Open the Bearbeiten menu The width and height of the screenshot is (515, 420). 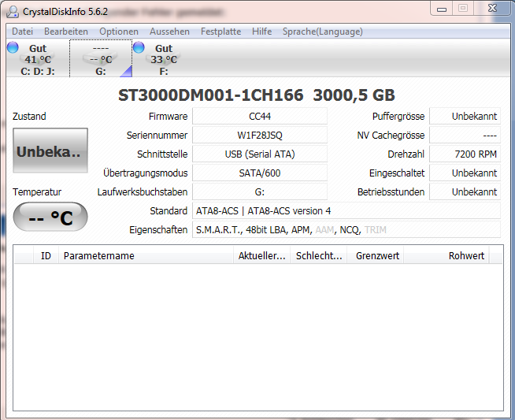[x=66, y=32]
